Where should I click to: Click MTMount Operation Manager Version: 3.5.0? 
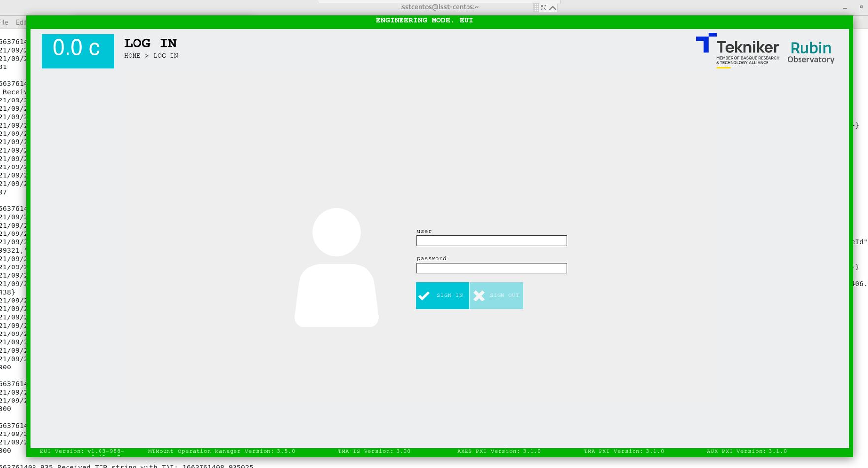click(221, 451)
